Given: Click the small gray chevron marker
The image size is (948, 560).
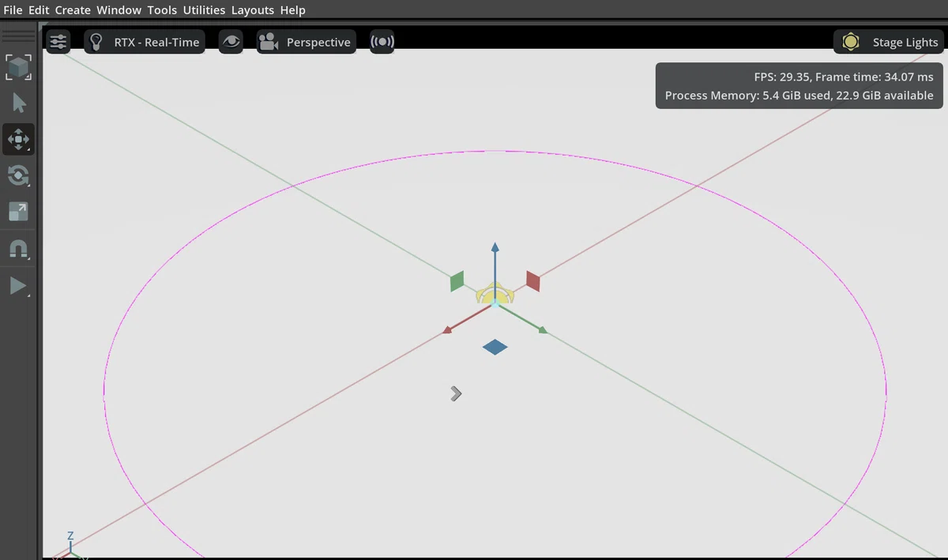Looking at the screenshot, I should pos(456,393).
